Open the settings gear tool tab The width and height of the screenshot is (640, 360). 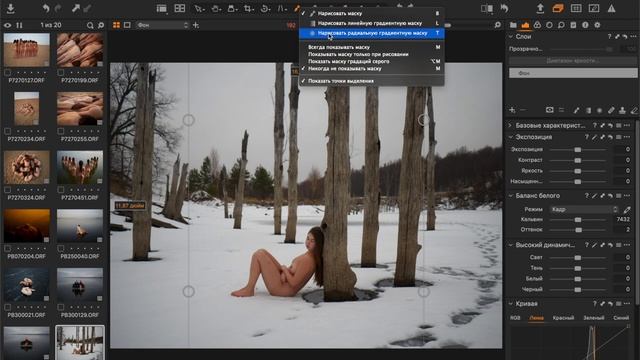[x=597, y=25]
